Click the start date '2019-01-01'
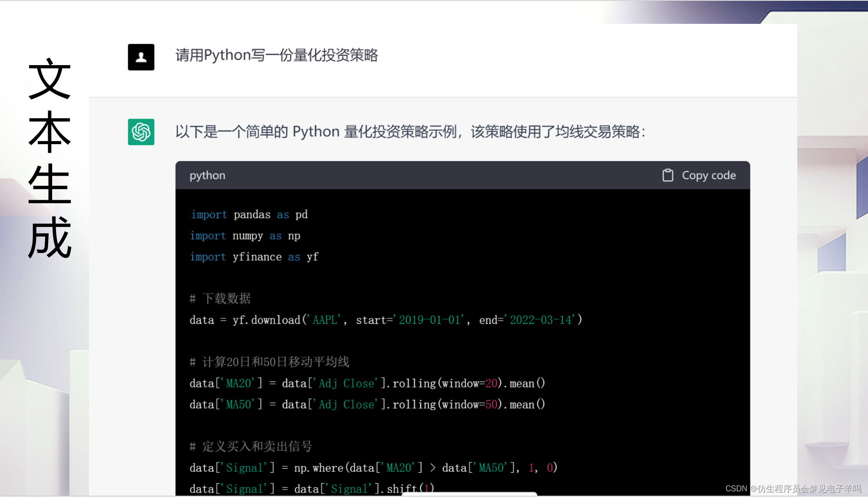 coord(429,320)
